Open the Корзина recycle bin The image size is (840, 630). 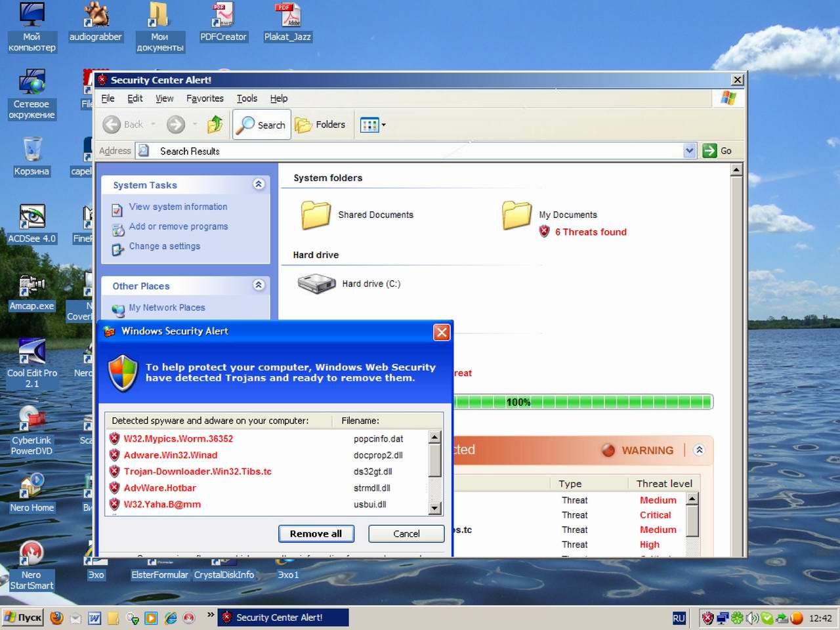31,156
